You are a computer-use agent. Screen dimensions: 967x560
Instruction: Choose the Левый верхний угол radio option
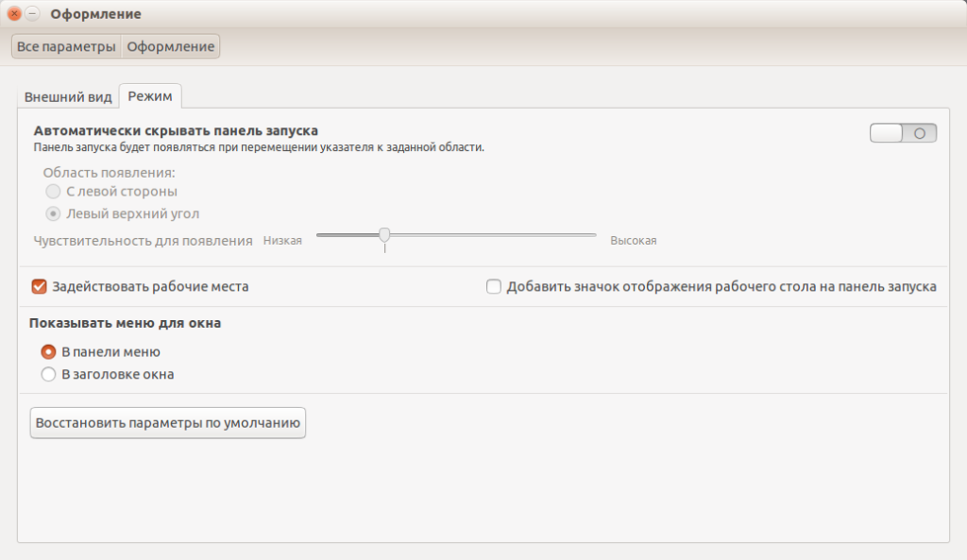coord(54,213)
